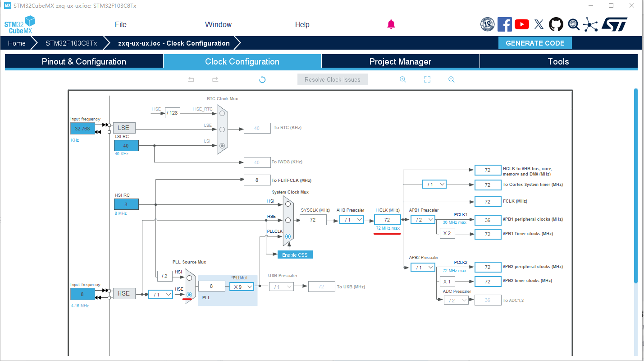Click the FCLK (MHz) value field
Viewport: 644px width, 361px height.
pyautogui.click(x=488, y=201)
